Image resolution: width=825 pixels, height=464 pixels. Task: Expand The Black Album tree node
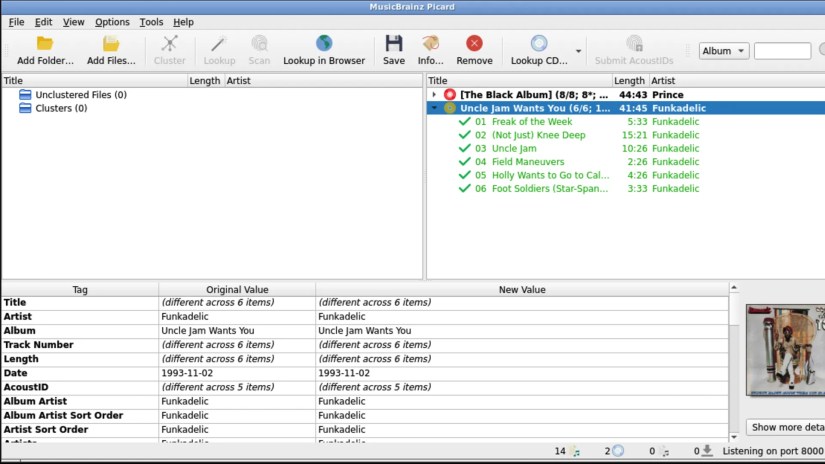434,95
